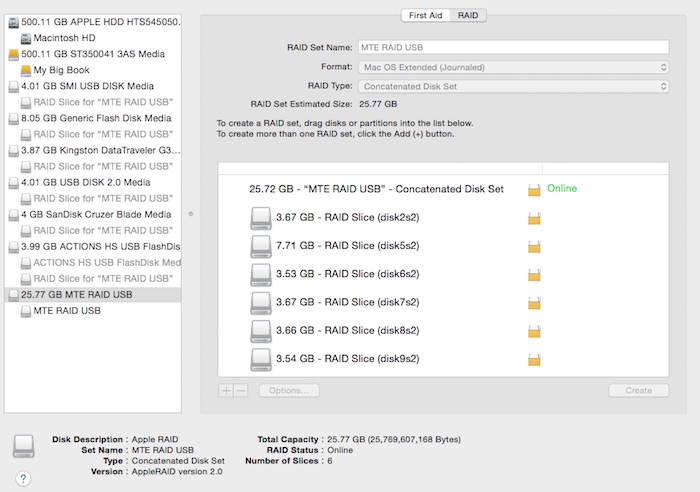
Task: Select RAID Slice under SMI USB DISK
Action: click(93, 102)
